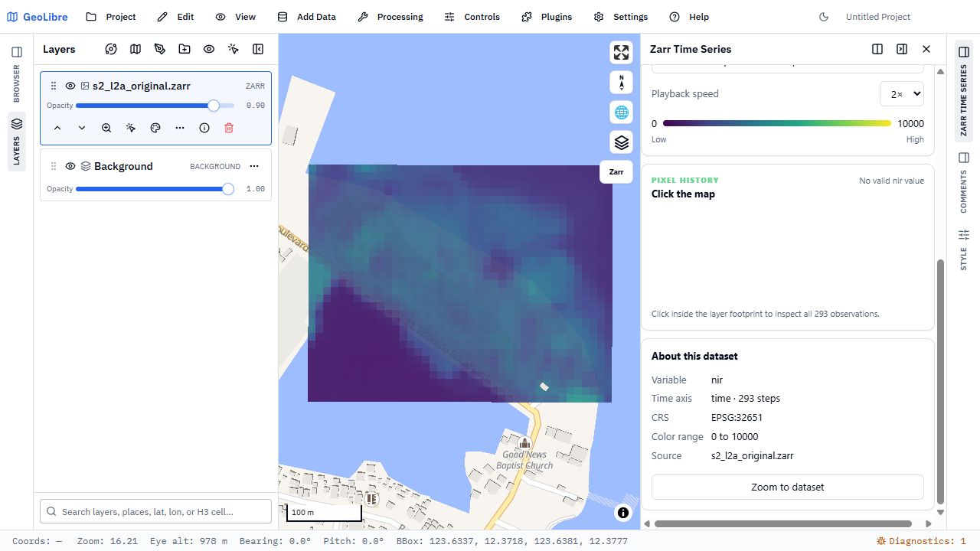Move s2_l2a_original.zarr layer up
The width and height of the screenshot is (980, 551).
point(57,128)
